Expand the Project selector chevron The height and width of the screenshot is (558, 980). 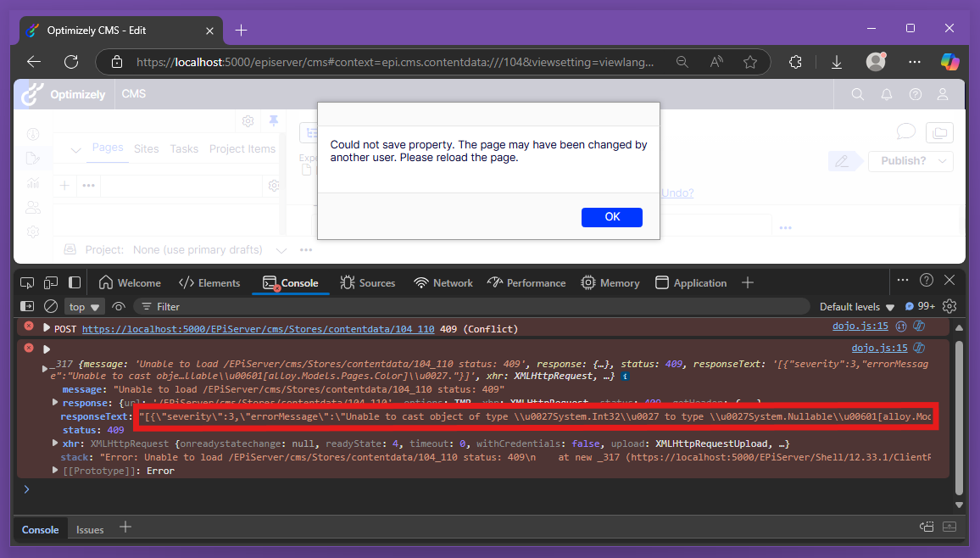tap(281, 250)
